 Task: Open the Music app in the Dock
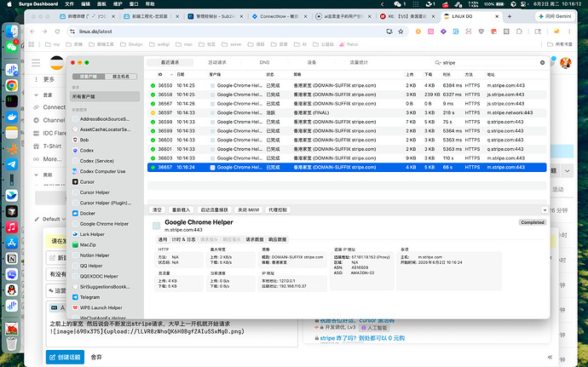12,227
